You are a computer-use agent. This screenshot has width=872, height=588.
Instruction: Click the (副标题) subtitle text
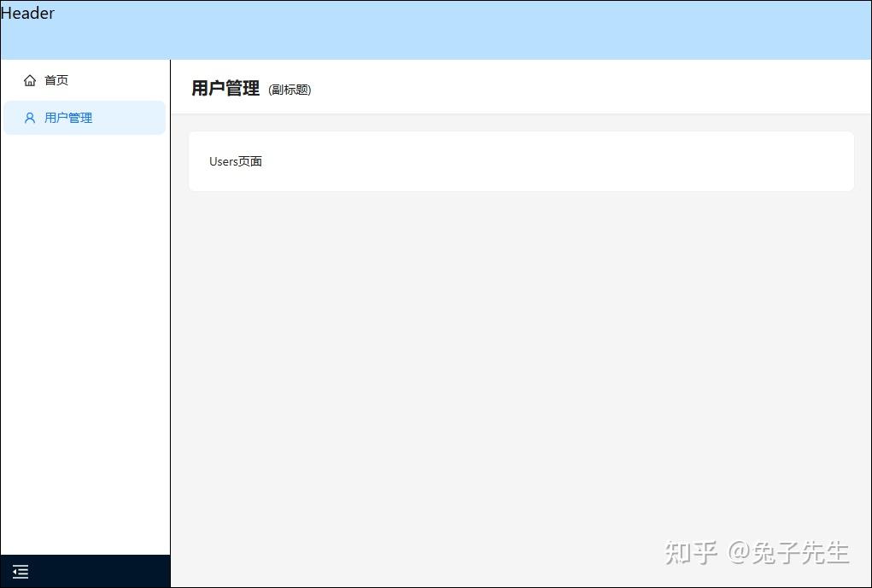[290, 90]
